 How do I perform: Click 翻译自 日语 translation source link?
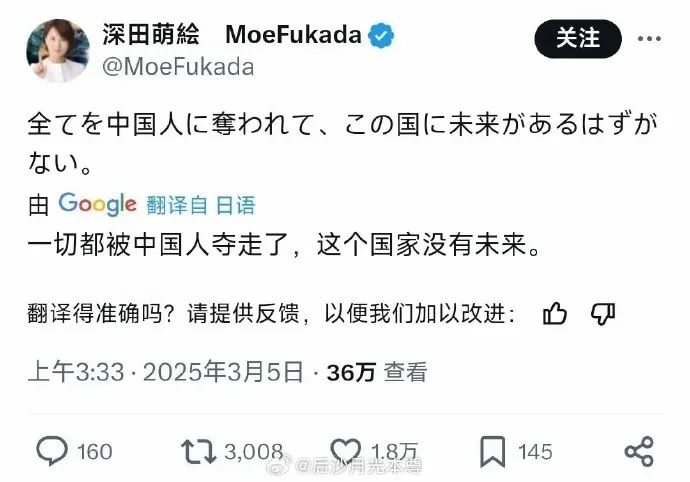[x=200, y=205]
